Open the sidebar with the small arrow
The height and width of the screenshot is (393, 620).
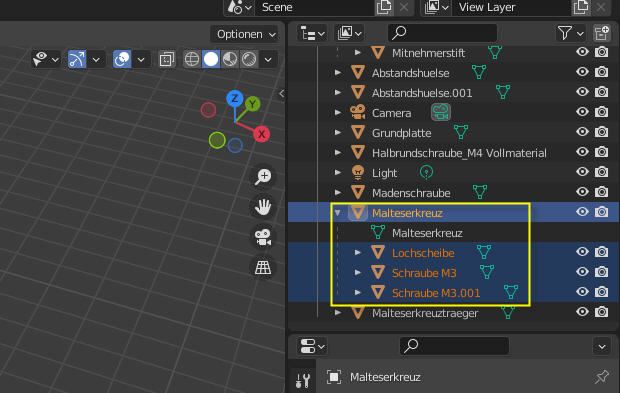tap(282, 94)
